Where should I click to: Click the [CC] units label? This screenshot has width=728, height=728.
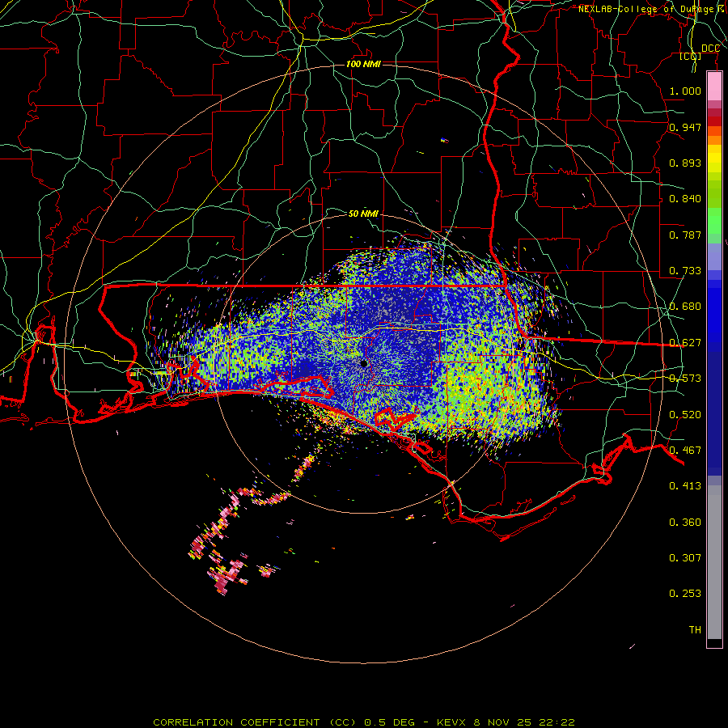point(690,56)
